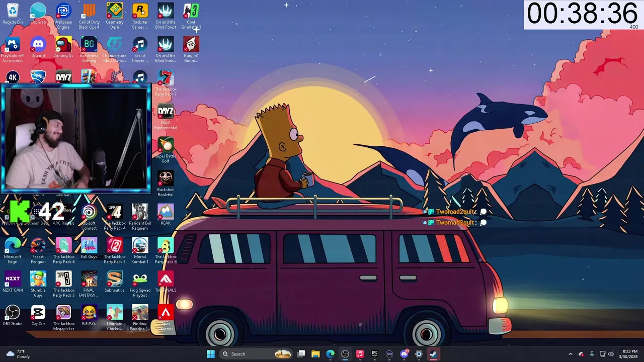Select Super Battle Golf icon

(x=166, y=150)
